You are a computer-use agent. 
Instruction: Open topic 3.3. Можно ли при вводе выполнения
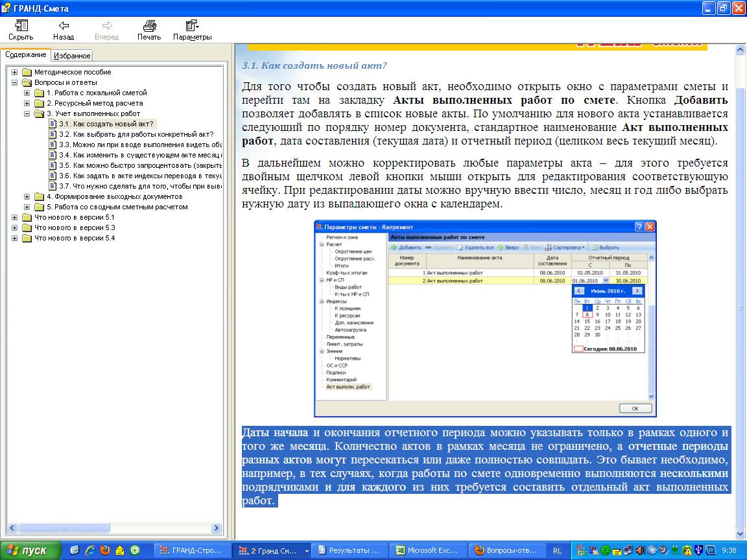tap(140, 145)
